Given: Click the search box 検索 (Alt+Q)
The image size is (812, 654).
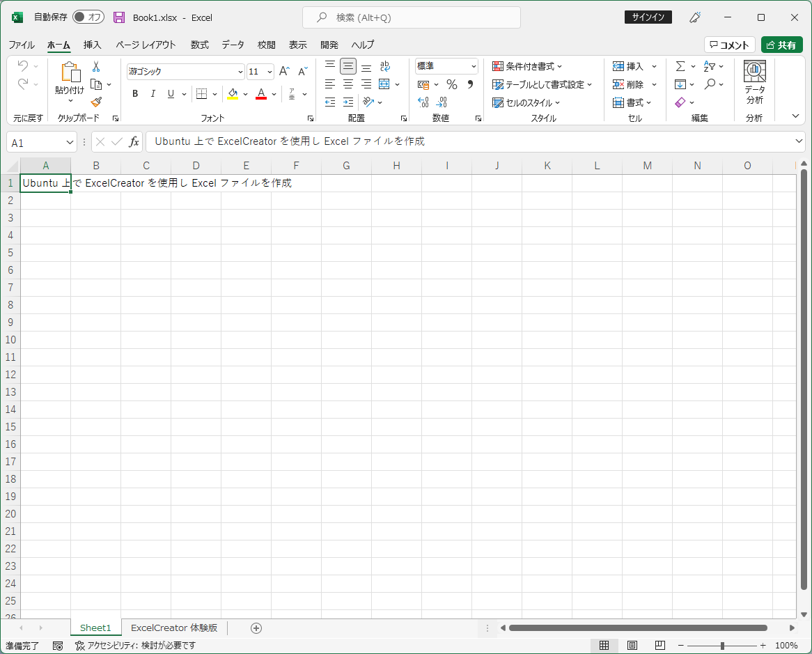Looking at the screenshot, I should [x=412, y=17].
